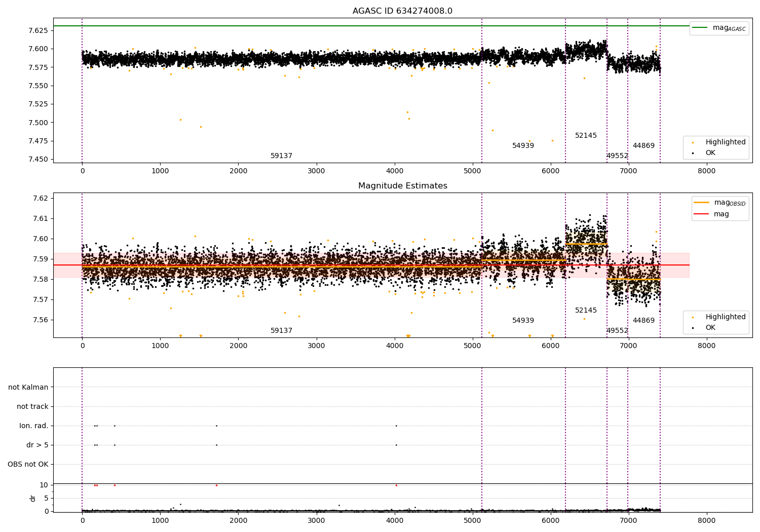This screenshot has width=760, height=532.
Task: Click the y-axis tick label '7.62'
Action: [41, 198]
